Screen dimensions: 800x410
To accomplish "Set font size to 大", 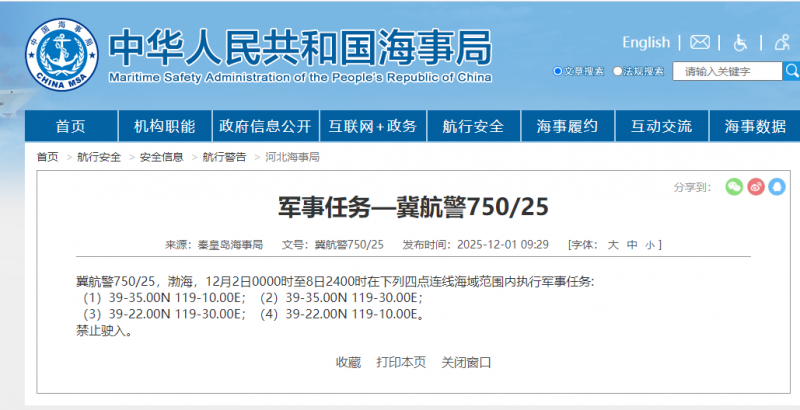I will (613, 244).
